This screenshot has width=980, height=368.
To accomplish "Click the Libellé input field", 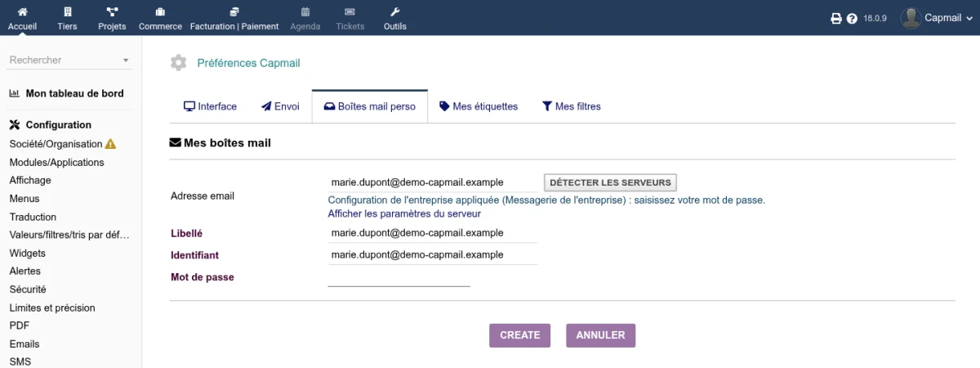I will [x=433, y=233].
